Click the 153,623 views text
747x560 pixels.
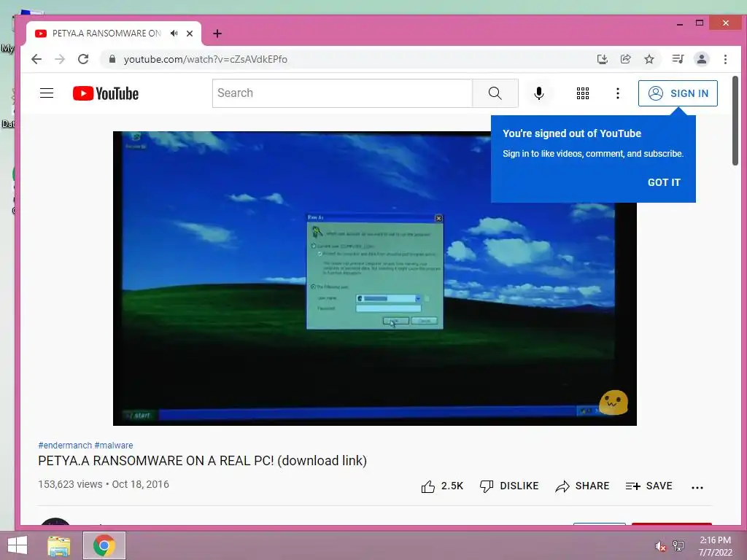pyautogui.click(x=70, y=484)
